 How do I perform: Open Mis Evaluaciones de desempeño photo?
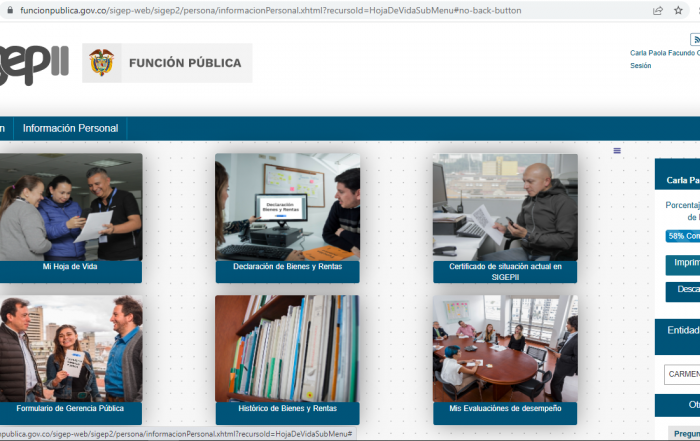[505, 349]
